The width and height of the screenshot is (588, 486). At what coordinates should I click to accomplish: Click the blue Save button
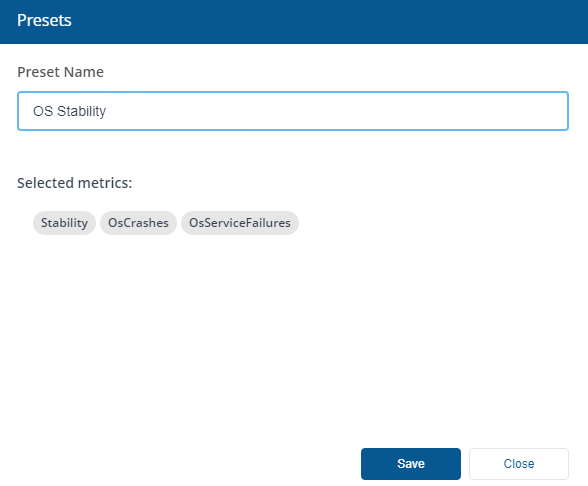click(411, 464)
